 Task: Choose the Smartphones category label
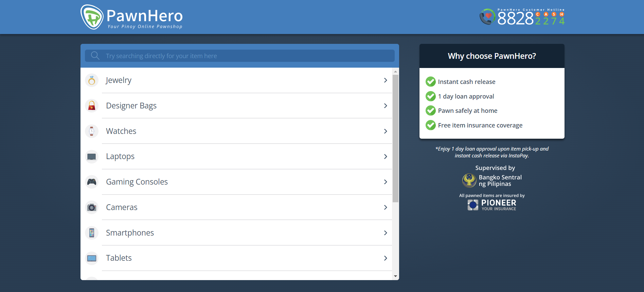point(130,233)
